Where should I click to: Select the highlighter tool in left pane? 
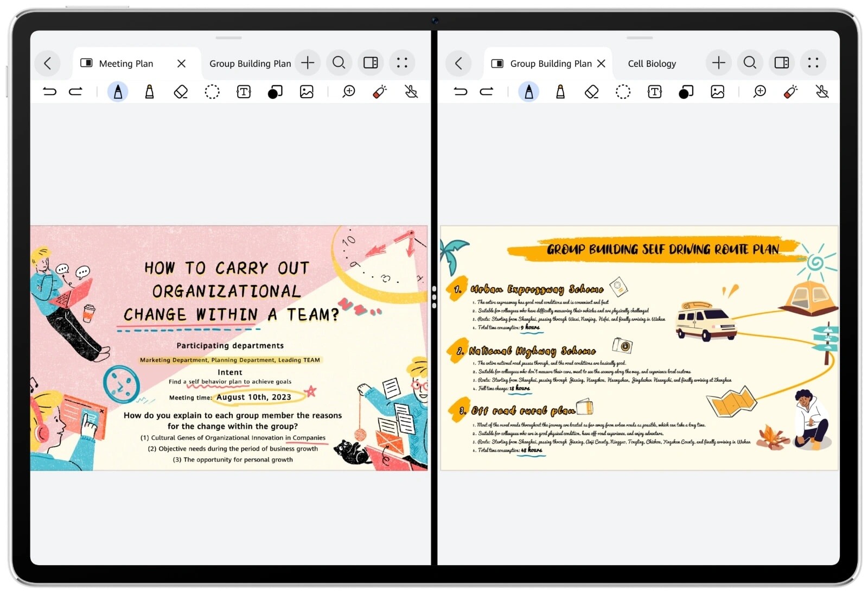coord(149,92)
